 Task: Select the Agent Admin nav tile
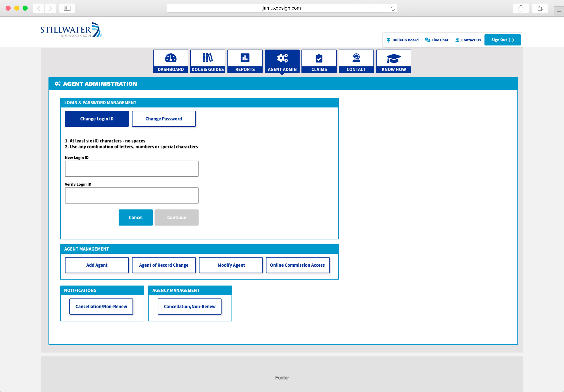(282, 61)
